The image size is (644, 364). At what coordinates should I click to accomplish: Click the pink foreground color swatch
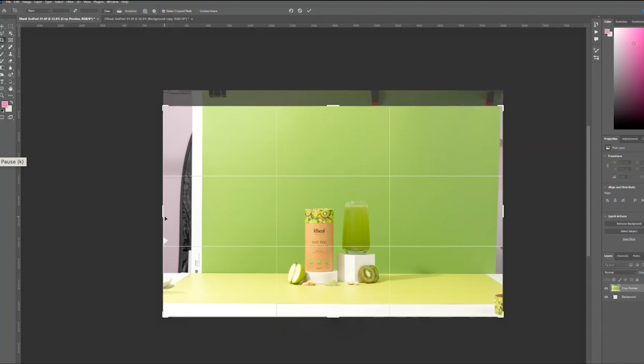pos(4,104)
